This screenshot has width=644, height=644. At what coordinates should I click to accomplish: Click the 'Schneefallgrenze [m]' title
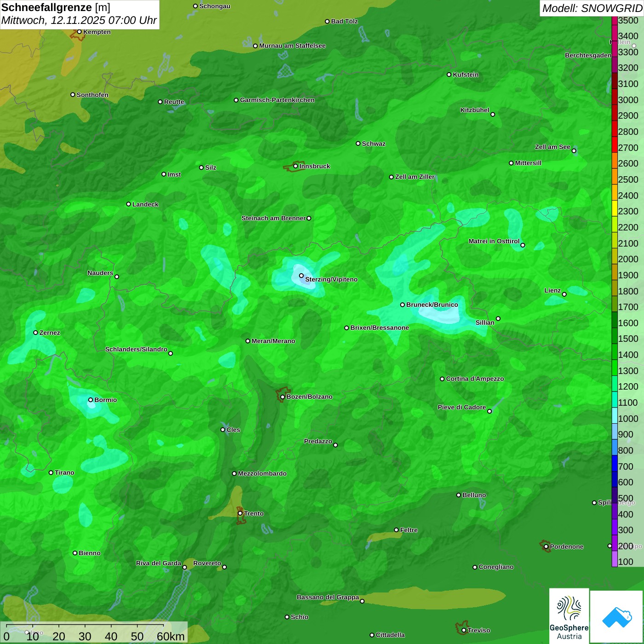point(56,7)
